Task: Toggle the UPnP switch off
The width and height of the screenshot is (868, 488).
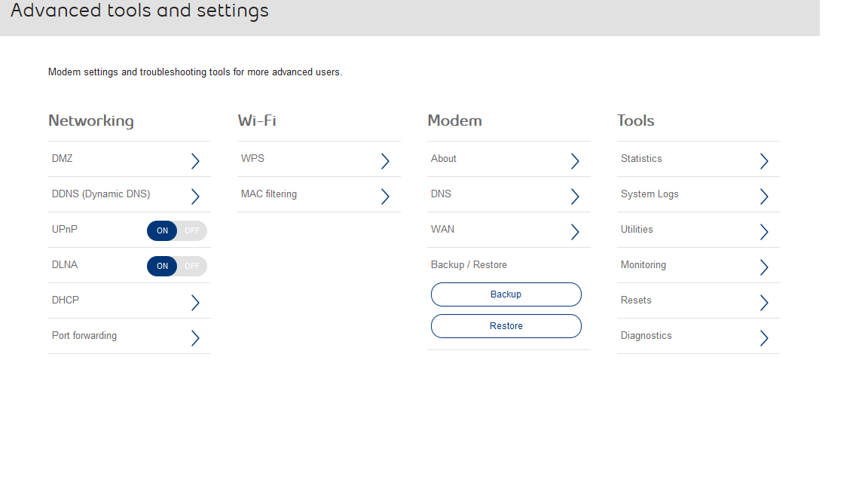Action: [x=191, y=230]
